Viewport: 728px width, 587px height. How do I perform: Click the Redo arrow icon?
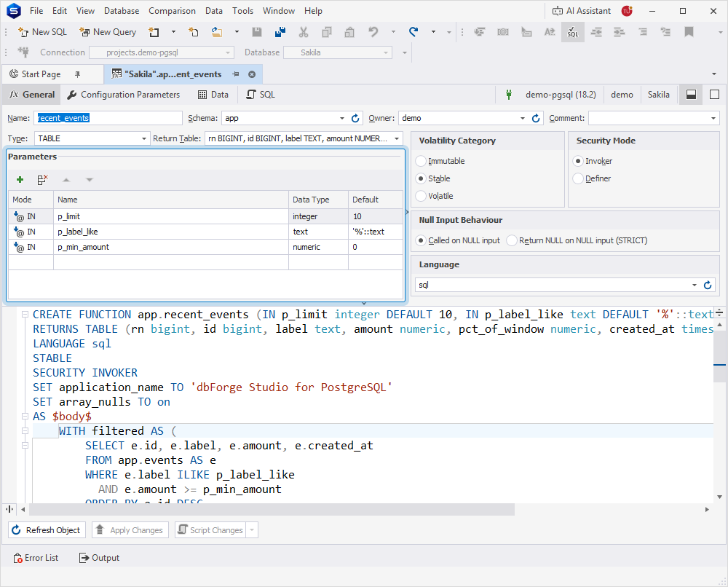pos(414,32)
